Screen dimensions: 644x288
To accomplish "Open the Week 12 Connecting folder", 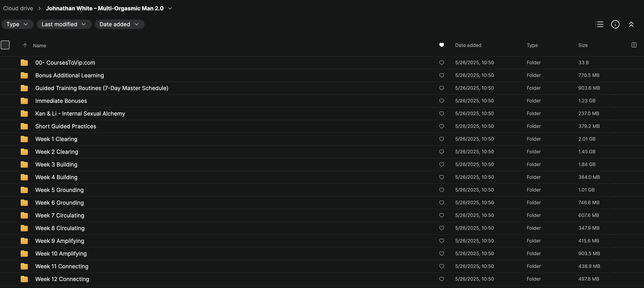I will pyautogui.click(x=62, y=279).
